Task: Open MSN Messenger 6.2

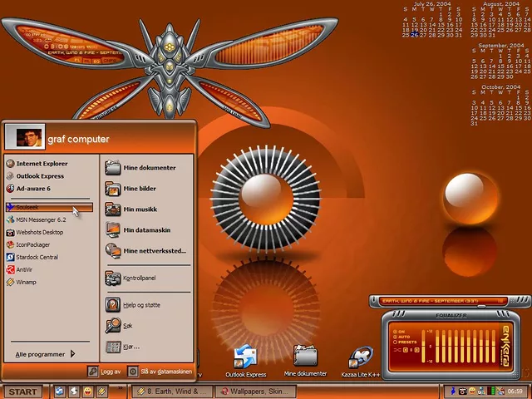Action: click(37, 219)
